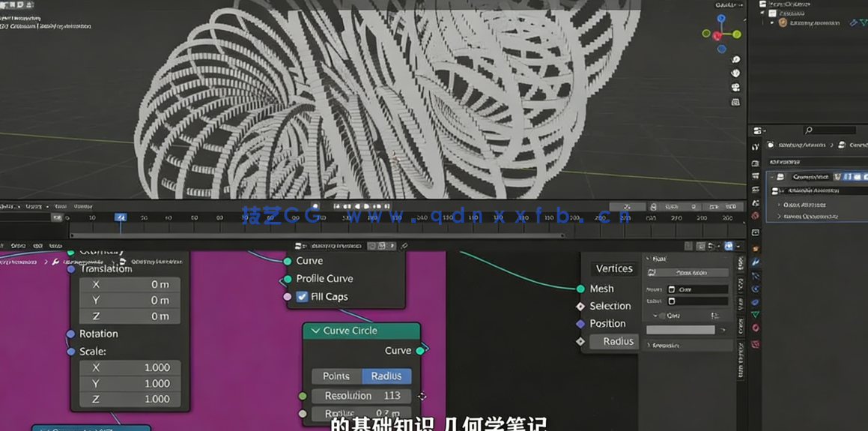The image size is (868, 431).
Task: Toggle camera view icon in viewport
Action: 735,88
